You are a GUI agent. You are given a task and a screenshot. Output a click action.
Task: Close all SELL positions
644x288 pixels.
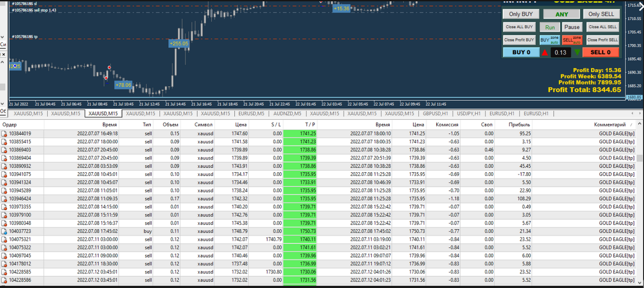(603, 27)
